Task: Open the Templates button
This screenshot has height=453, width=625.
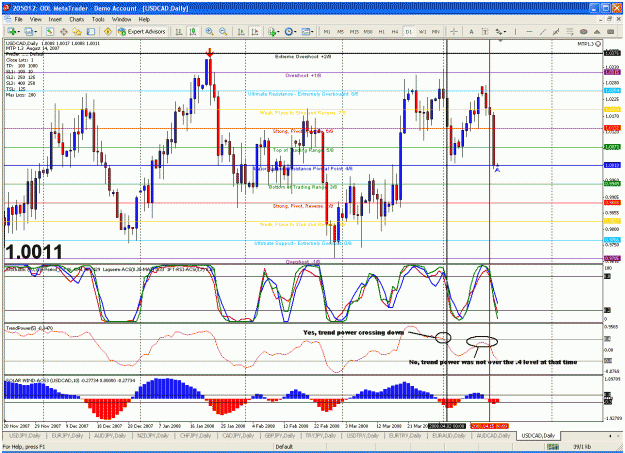Action: pos(305,32)
